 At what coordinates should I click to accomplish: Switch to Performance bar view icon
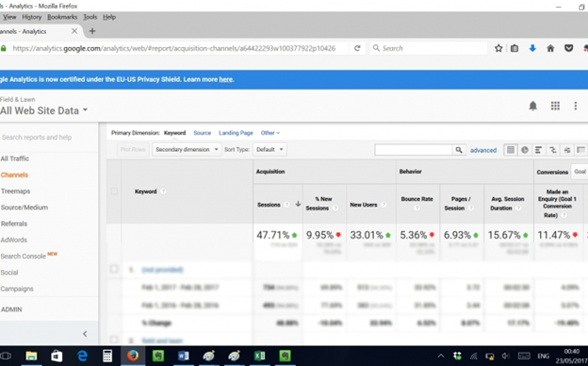538,150
